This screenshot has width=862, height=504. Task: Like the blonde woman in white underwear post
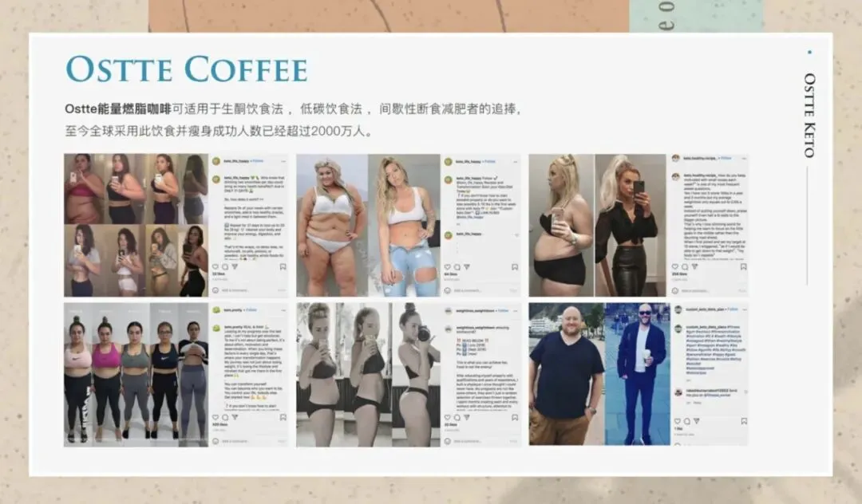click(448, 267)
